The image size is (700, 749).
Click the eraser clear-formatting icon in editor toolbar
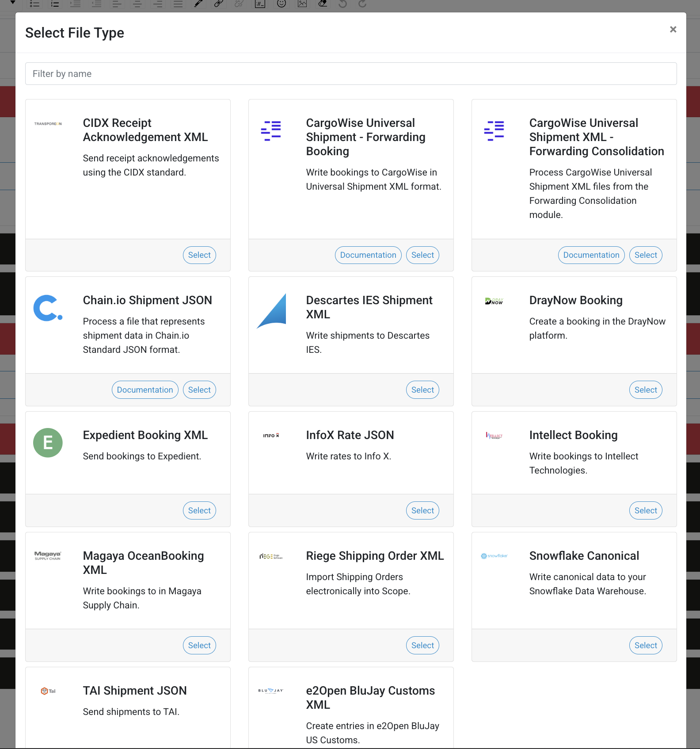(323, 4)
